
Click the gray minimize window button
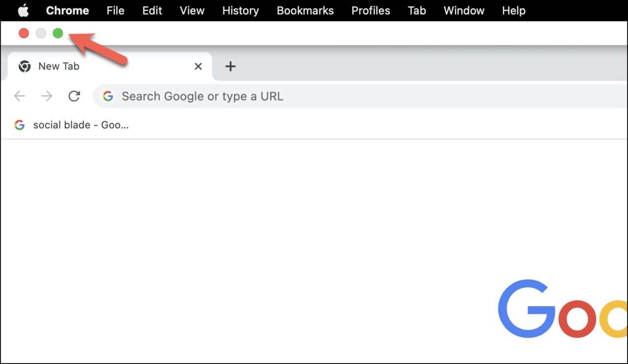point(41,33)
